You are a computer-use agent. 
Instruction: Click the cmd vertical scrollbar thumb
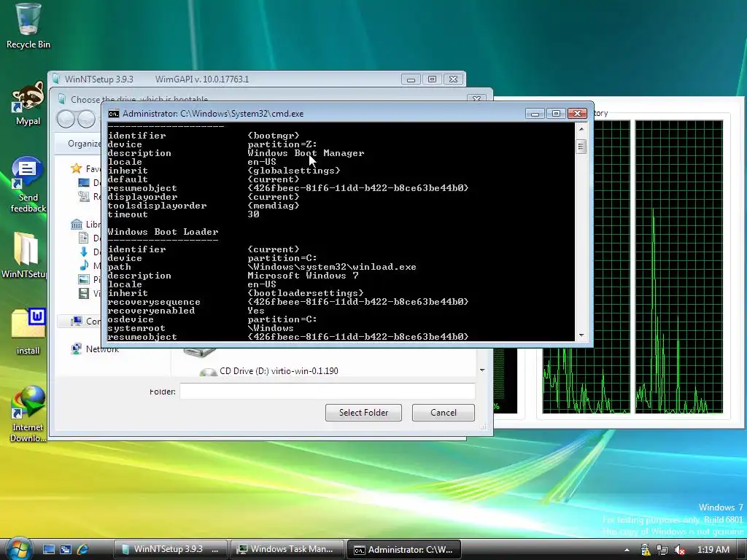pyautogui.click(x=581, y=147)
